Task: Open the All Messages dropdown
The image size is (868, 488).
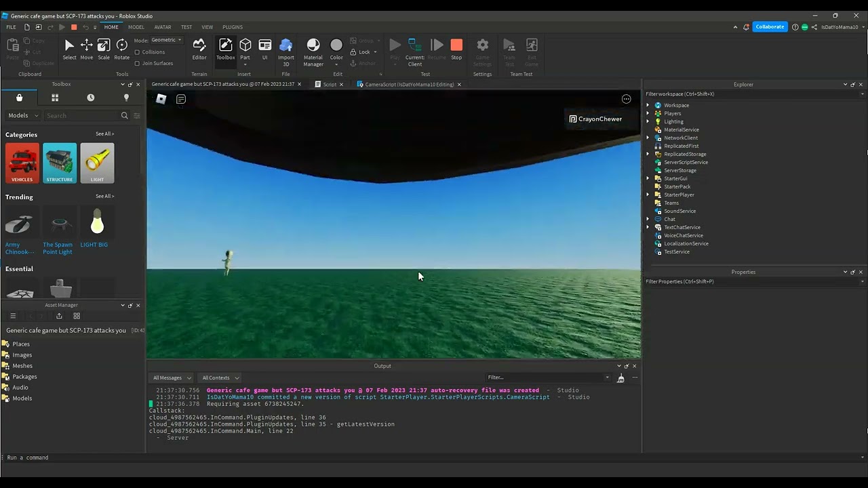Action: point(172,378)
